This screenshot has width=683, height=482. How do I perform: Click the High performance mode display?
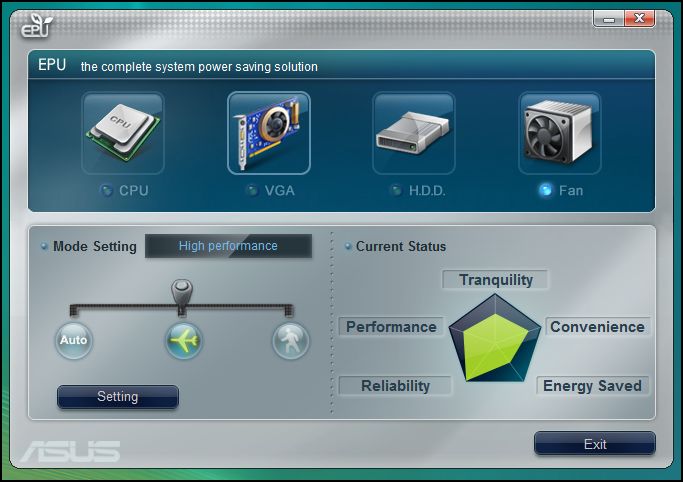click(x=228, y=246)
